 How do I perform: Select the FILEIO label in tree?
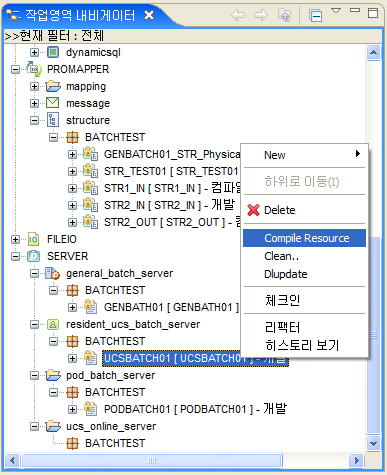62,239
